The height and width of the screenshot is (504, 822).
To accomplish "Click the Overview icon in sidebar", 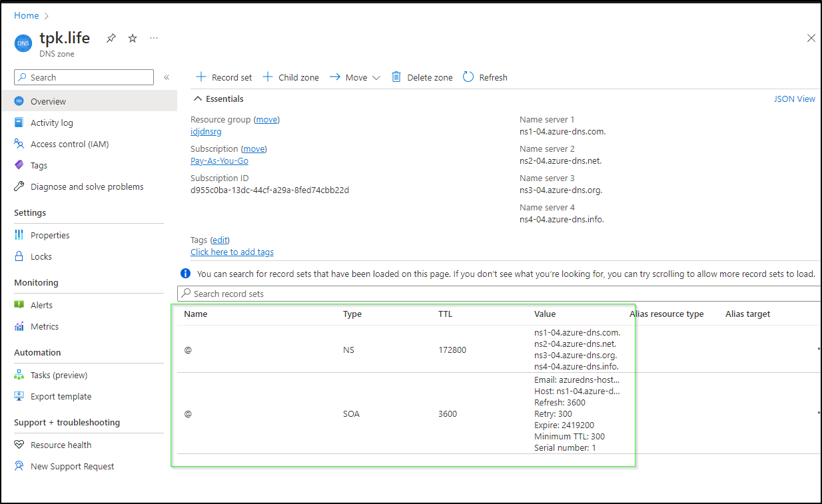I will [19, 101].
